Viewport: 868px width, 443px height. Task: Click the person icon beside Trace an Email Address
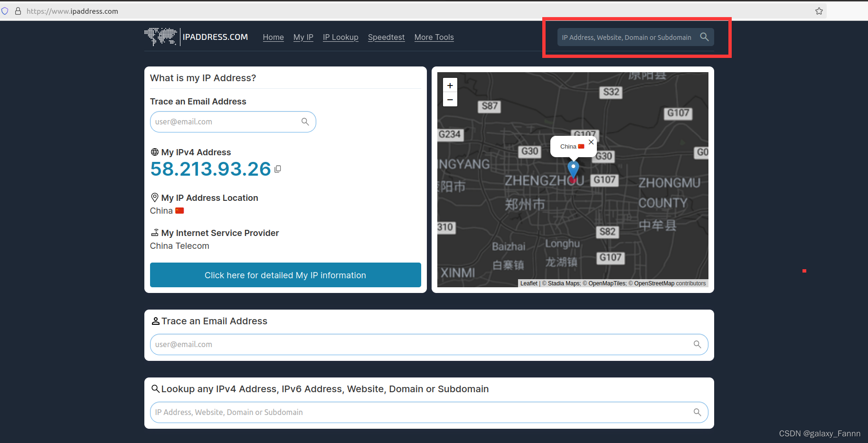[155, 321]
